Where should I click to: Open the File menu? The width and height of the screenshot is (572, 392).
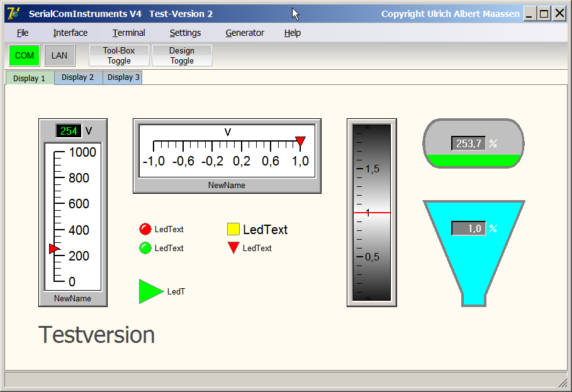coord(23,33)
